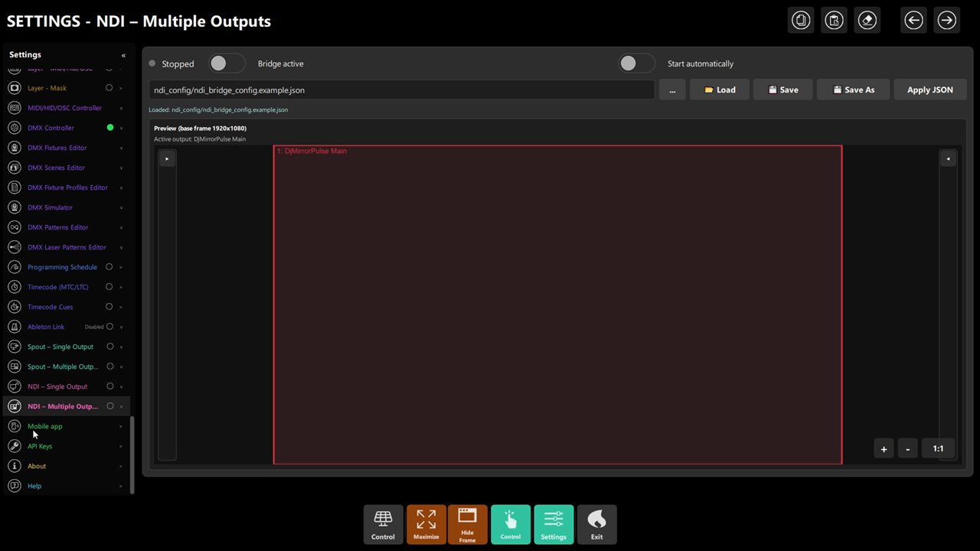Toggle the NDI – Single Output circle
Image resolution: width=980 pixels, height=551 pixels.
pyautogui.click(x=109, y=386)
